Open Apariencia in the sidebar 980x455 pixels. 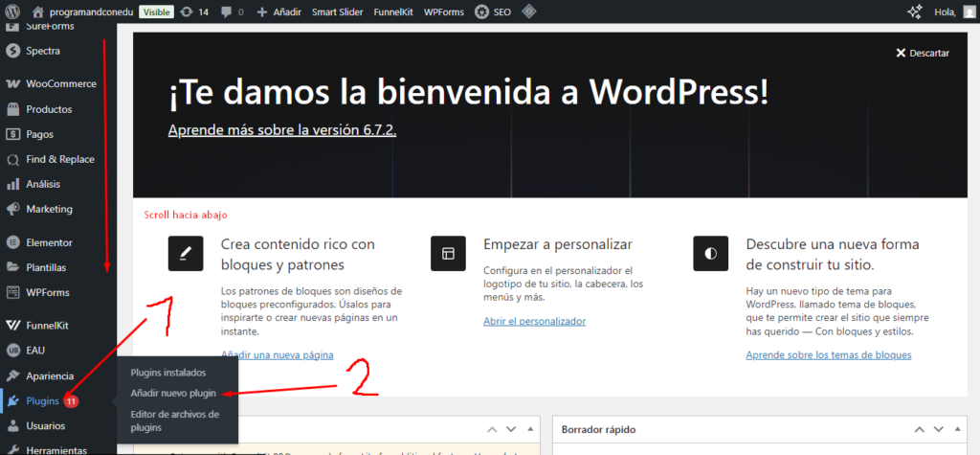[50, 376]
